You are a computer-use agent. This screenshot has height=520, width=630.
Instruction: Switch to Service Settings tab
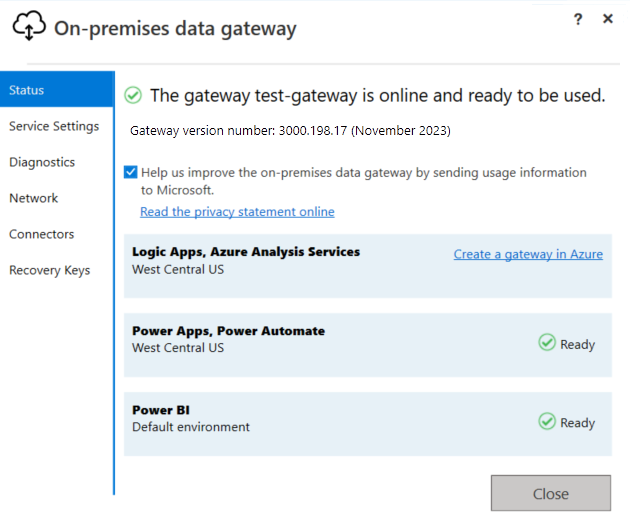[54, 126]
